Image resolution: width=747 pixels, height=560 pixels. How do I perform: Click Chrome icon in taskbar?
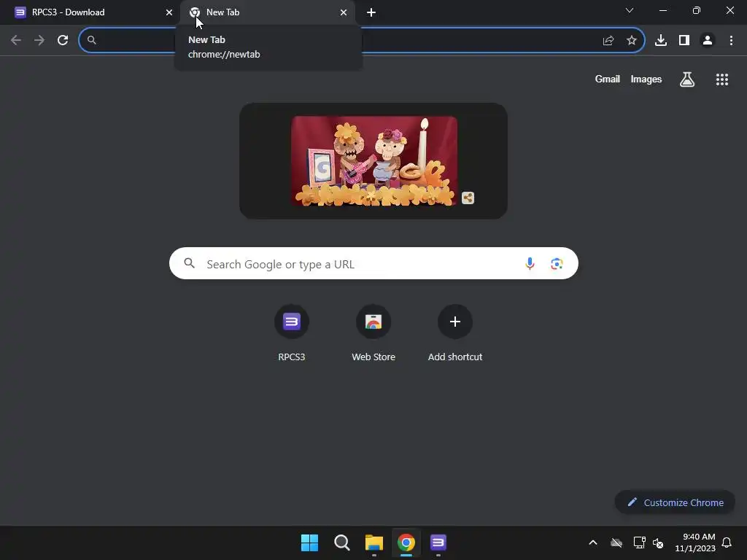[406, 542]
